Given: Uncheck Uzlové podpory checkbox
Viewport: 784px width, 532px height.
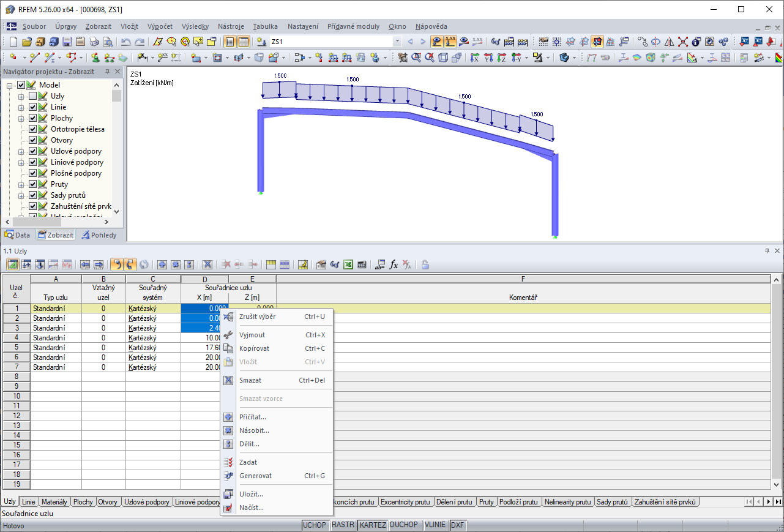Looking at the screenshot, I should pos(32,151).
